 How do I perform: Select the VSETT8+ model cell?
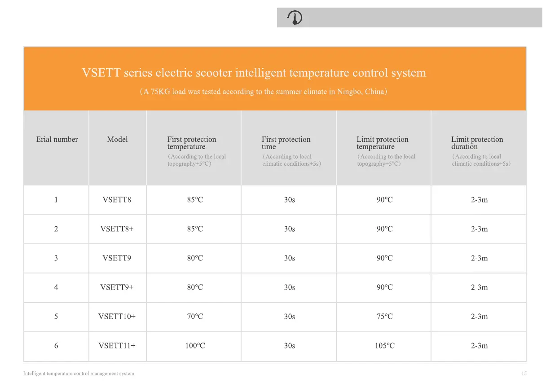[x=117, y=229]
